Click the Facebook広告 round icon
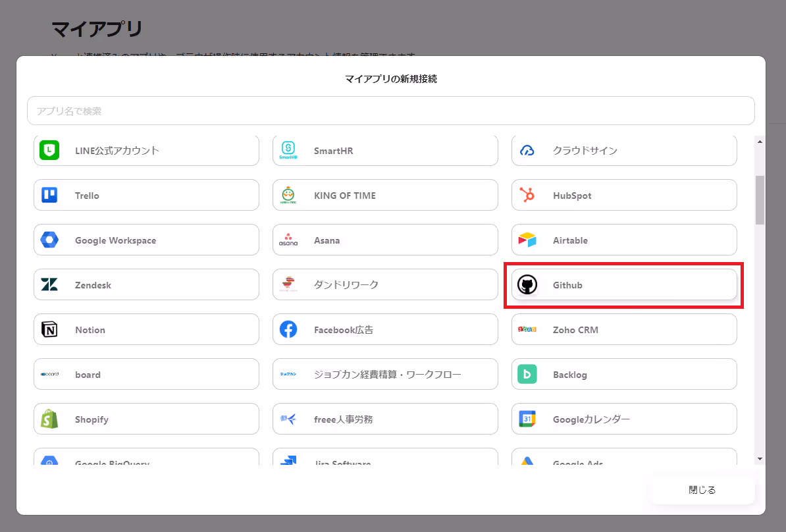This screenshot has height=532, width=786. [288, 329]
